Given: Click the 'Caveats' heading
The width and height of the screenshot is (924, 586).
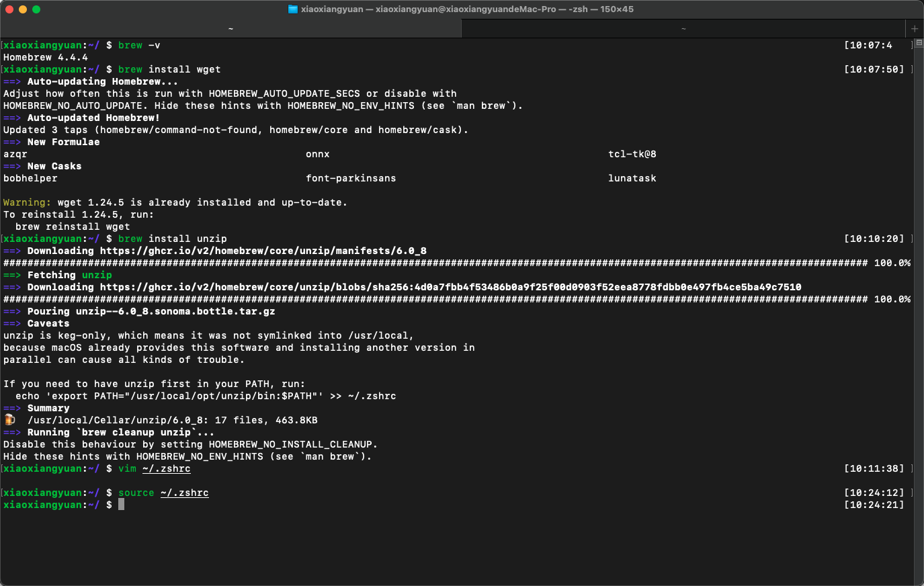Looking at the screenshot, I should tap(48, 323).
